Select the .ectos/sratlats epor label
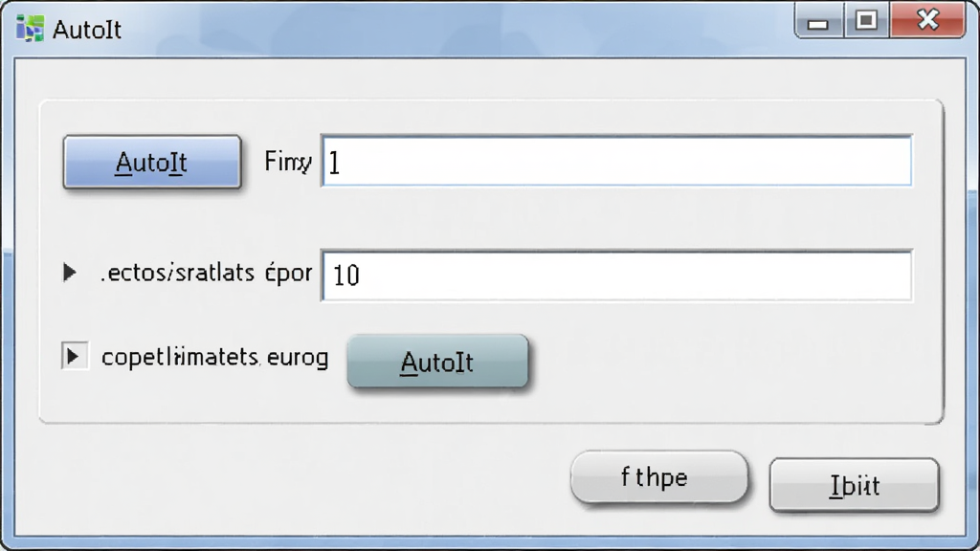980x551 pixels. (x=207, y=273)
